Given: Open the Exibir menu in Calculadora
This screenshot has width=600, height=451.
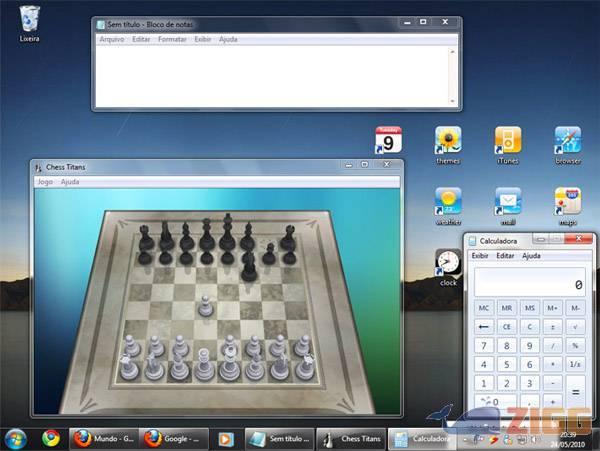Looking at the screenshot, I should point(481,256).
